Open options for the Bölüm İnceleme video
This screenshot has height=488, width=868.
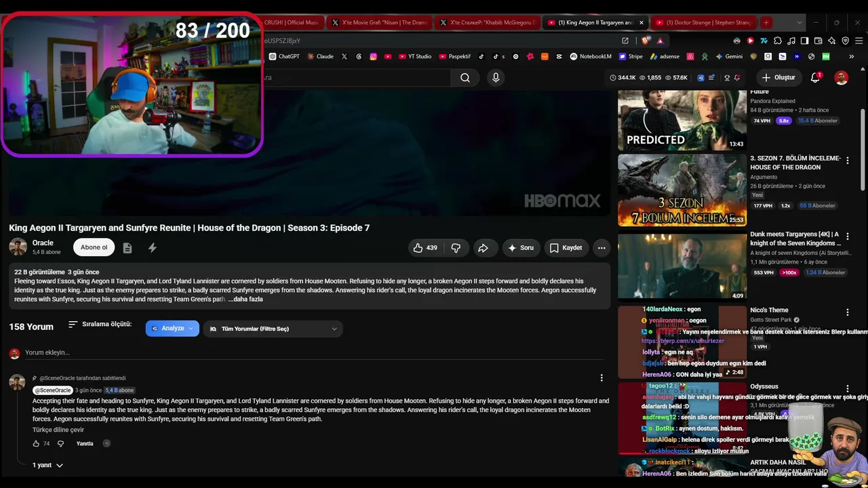pos(847,161)
